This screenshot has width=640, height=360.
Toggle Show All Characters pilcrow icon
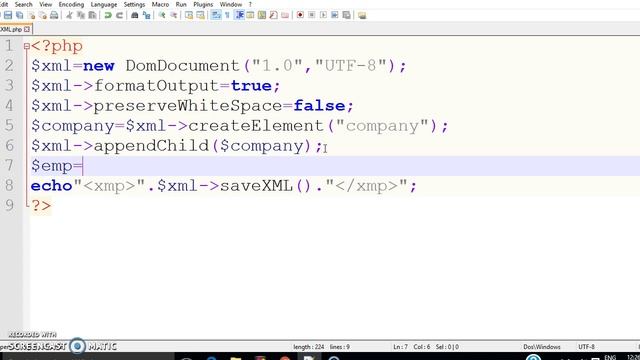click(x=227, y=16)
